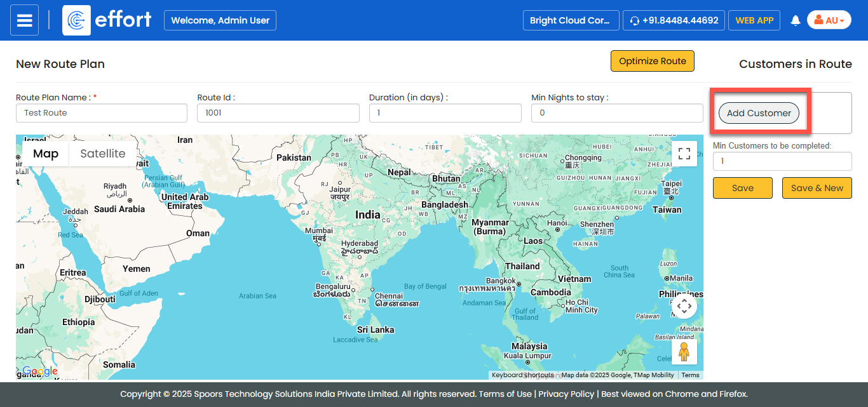This screenshot has height=407, width=868.
Task: Click the Google logo on map
Action: pyautogui.click(x=39, y=371)
